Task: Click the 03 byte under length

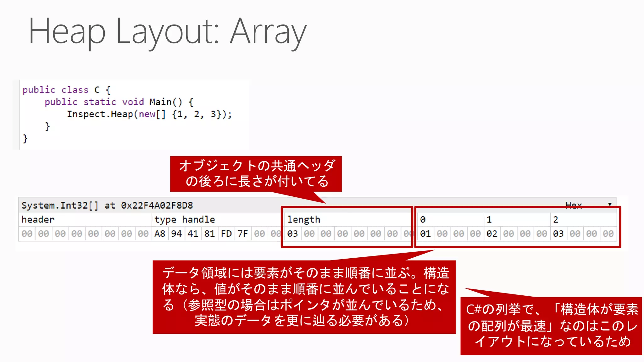Action: [x=292, y=234]
